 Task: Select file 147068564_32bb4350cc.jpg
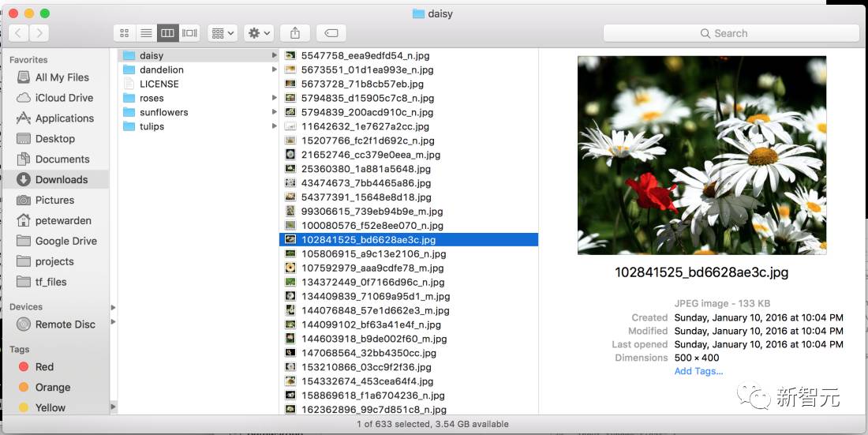coord(409,353)
